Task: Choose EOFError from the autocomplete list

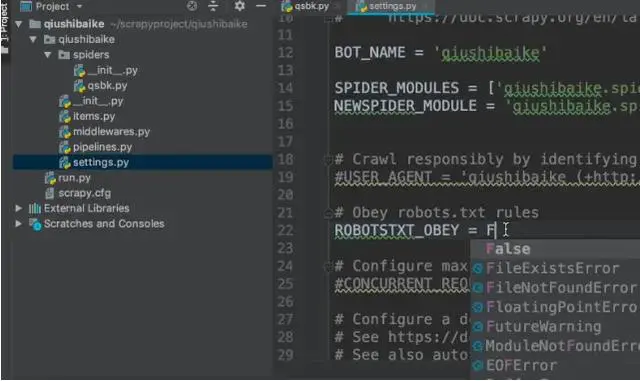Action: [x=555, y=365]
